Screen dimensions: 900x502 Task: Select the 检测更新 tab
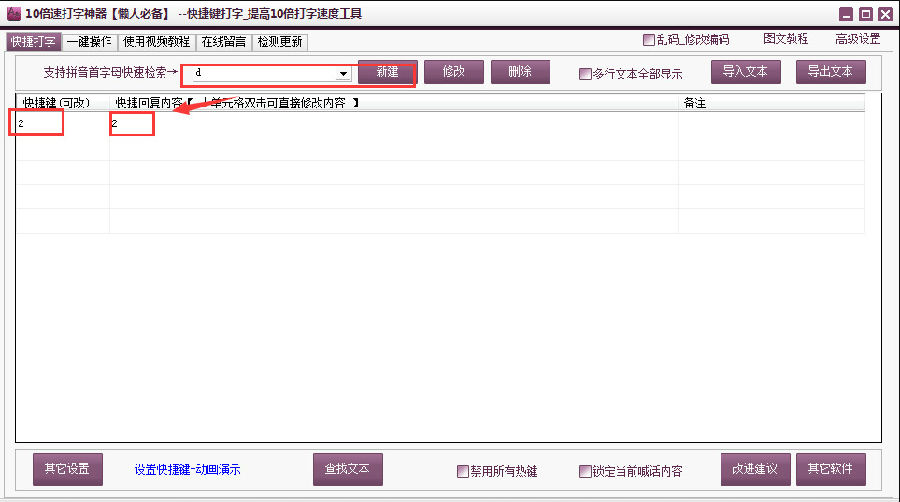click(x=280, y=42)
